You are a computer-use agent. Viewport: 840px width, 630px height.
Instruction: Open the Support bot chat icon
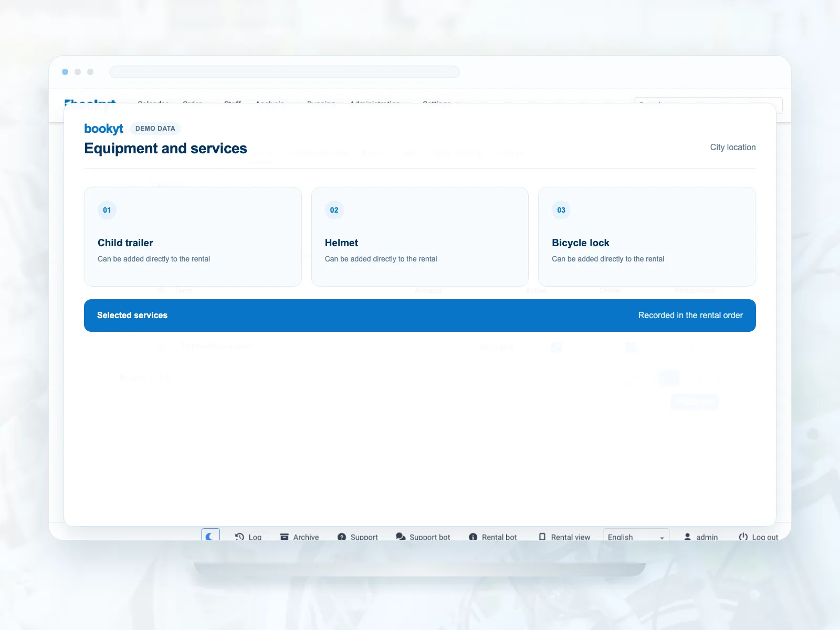401,537
